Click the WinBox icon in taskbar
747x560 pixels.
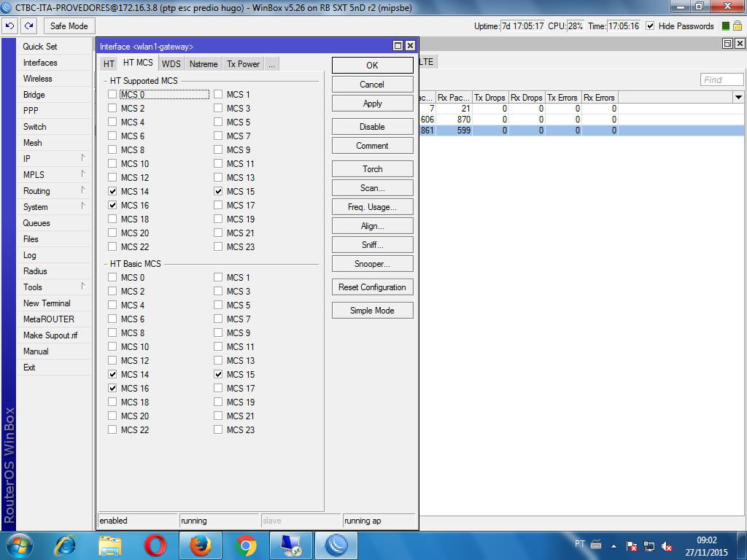pyautogui.click(x=336, y=545)
